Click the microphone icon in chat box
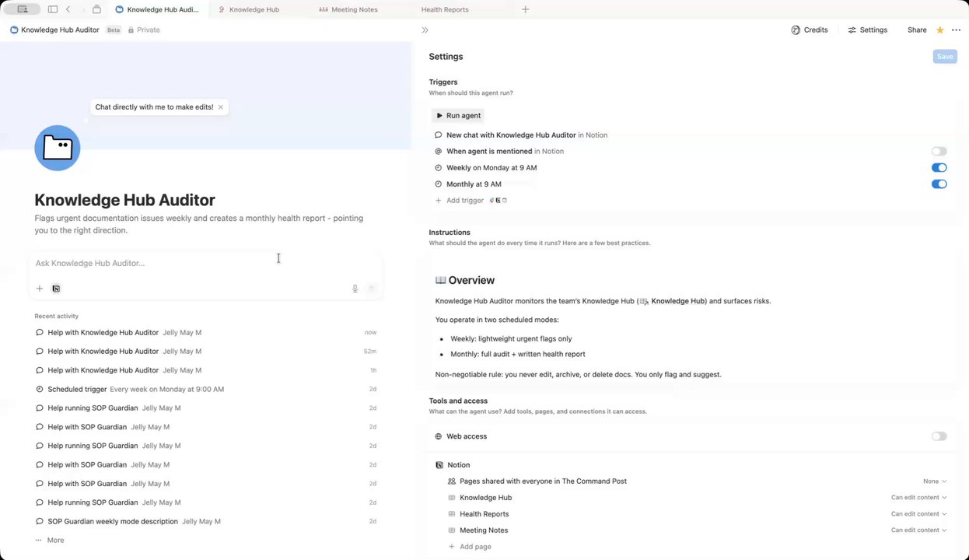 coord(355,289)
